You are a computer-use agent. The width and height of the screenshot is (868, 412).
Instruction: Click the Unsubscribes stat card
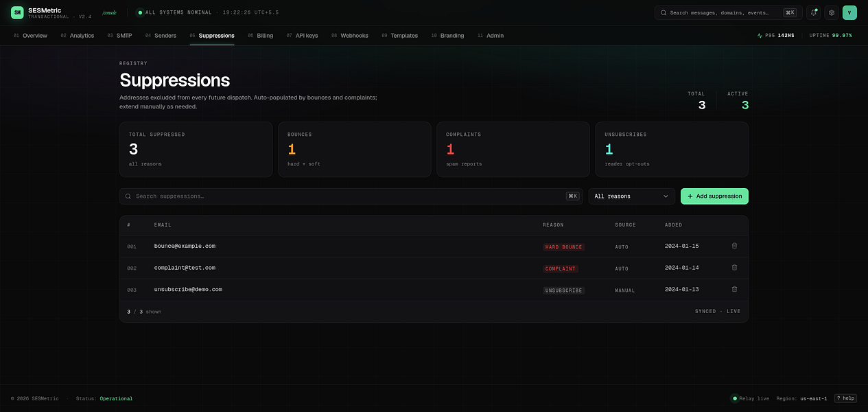pos(671,150)
